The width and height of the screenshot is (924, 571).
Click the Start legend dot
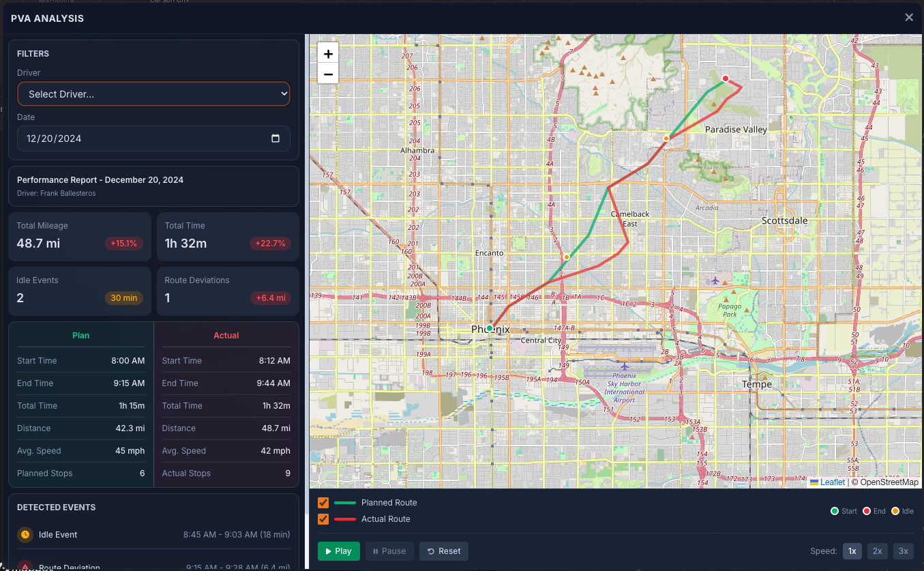(x=835, y=511)
